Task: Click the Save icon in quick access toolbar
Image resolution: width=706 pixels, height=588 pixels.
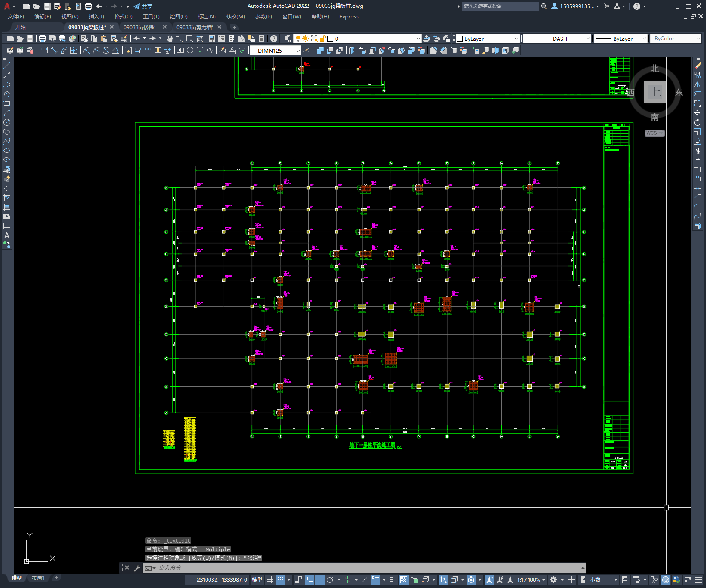Action: coord(47,6)
